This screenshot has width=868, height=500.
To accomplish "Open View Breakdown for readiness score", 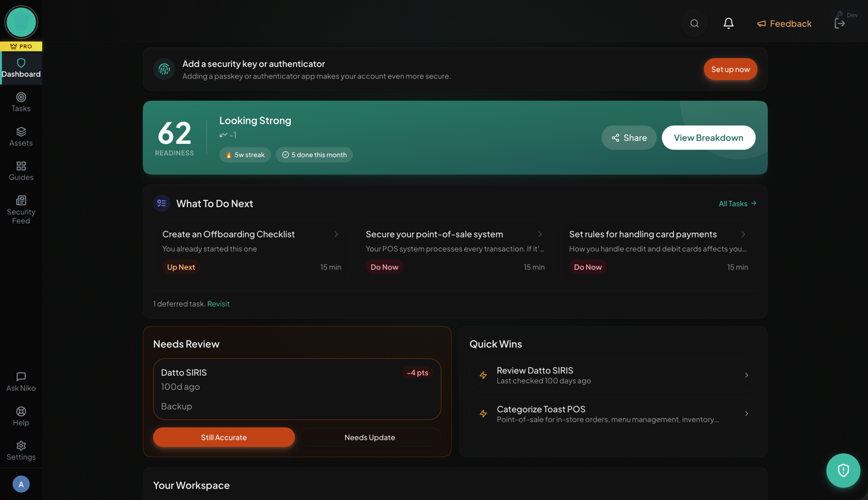I will pos(708,137).
